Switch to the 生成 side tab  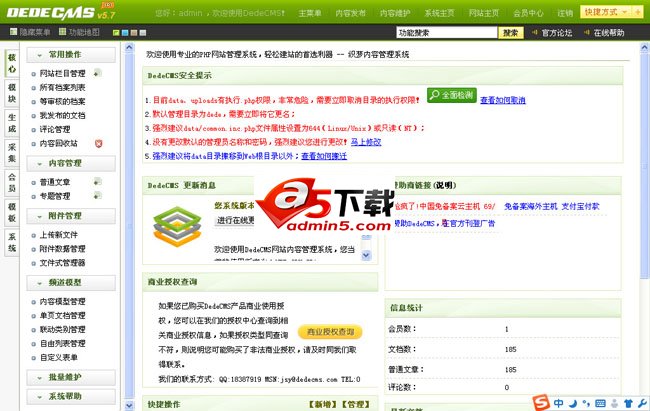coord(12,123)
